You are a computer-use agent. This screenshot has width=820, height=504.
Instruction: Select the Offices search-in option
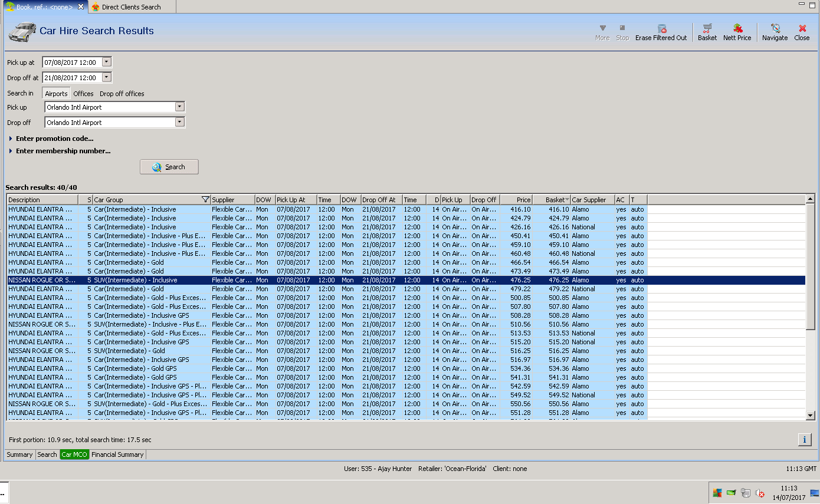83,93
